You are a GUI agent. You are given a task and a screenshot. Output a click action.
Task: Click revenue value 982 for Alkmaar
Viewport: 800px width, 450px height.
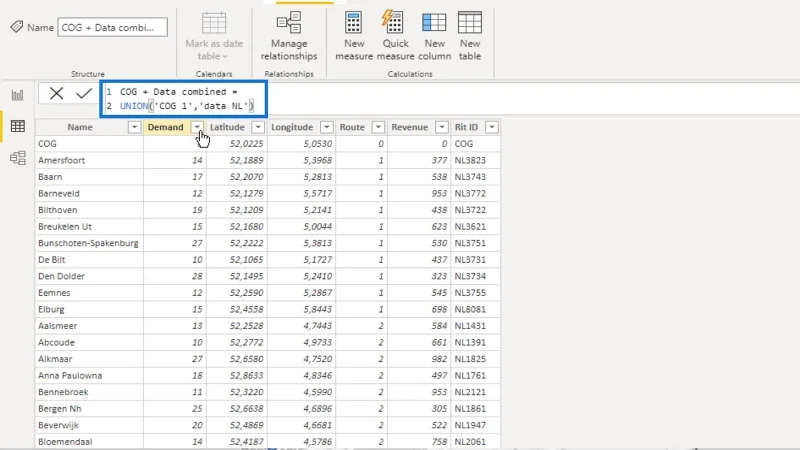[x=419, y=359]
